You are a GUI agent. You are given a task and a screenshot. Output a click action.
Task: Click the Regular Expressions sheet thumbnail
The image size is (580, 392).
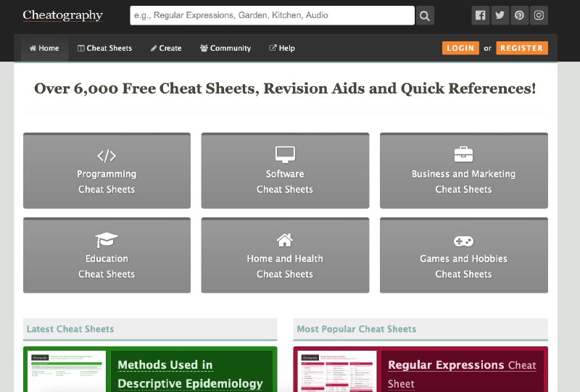click(337, 371)
